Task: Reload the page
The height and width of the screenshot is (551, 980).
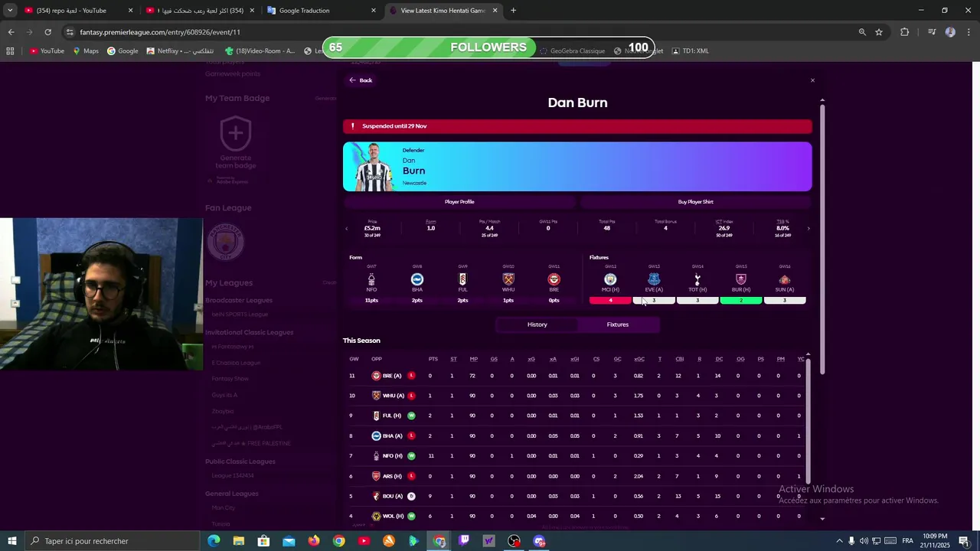Action: pos(47,32)
